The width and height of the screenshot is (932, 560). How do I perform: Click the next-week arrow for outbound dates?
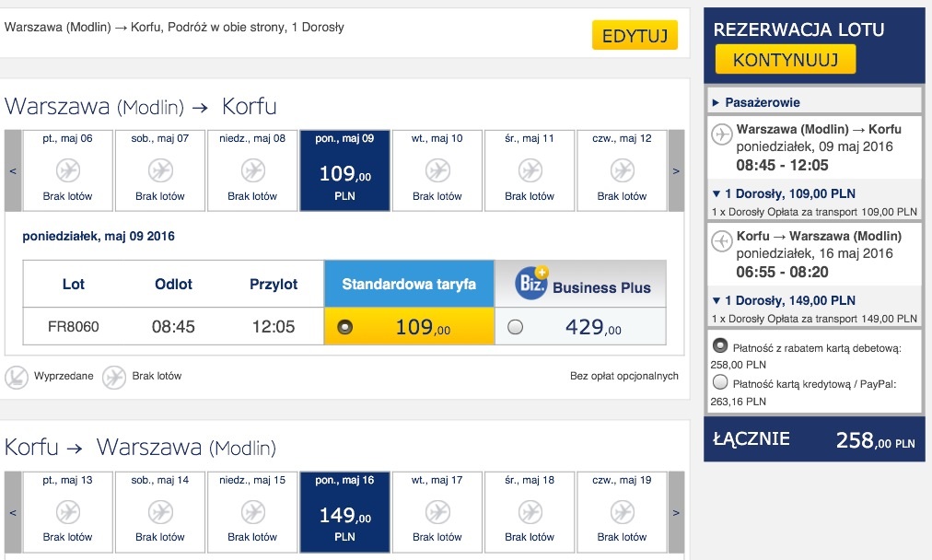pos(676,170)
